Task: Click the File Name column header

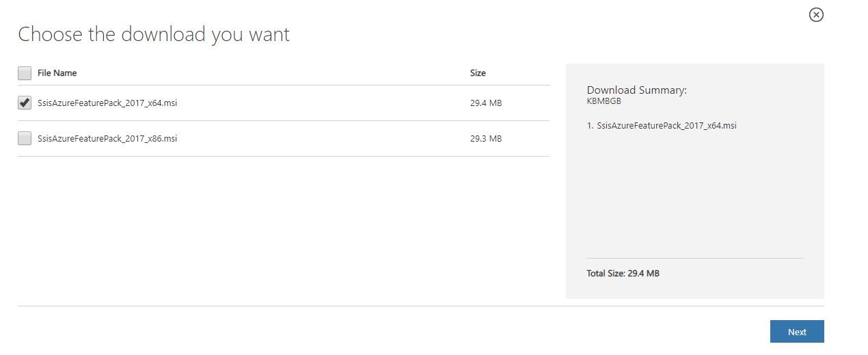Action: pos(57,73)
